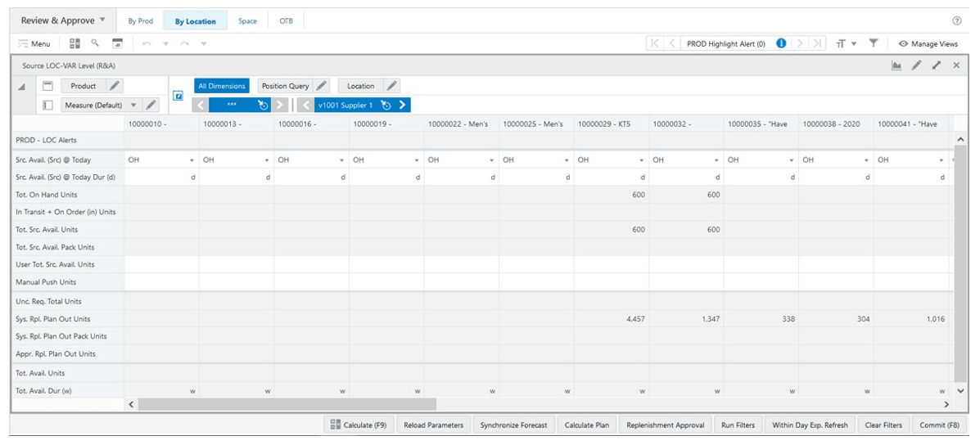The image size is (980, 445).
Task: Click Reload Parameters
Action: pos(434,425)
